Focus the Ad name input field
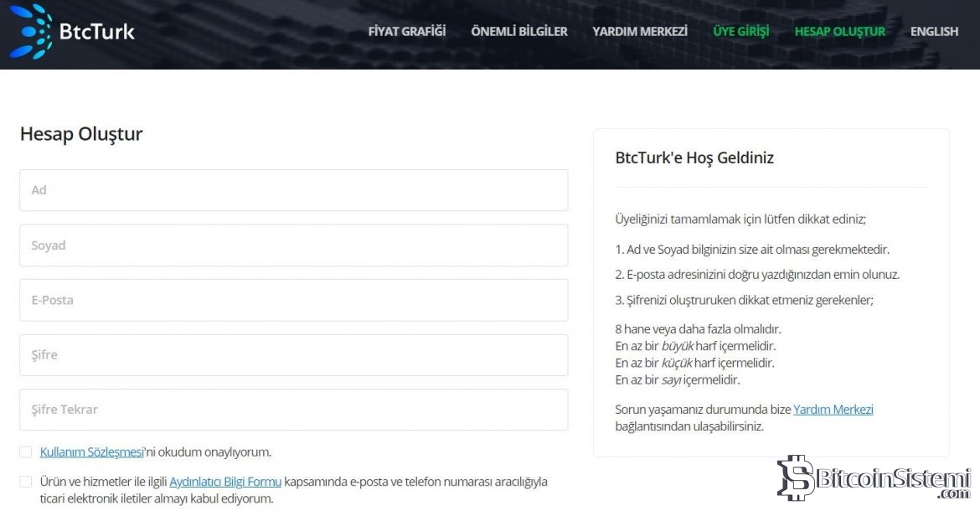This screenshot has width=980, height=511. click(x=293, y=190)
